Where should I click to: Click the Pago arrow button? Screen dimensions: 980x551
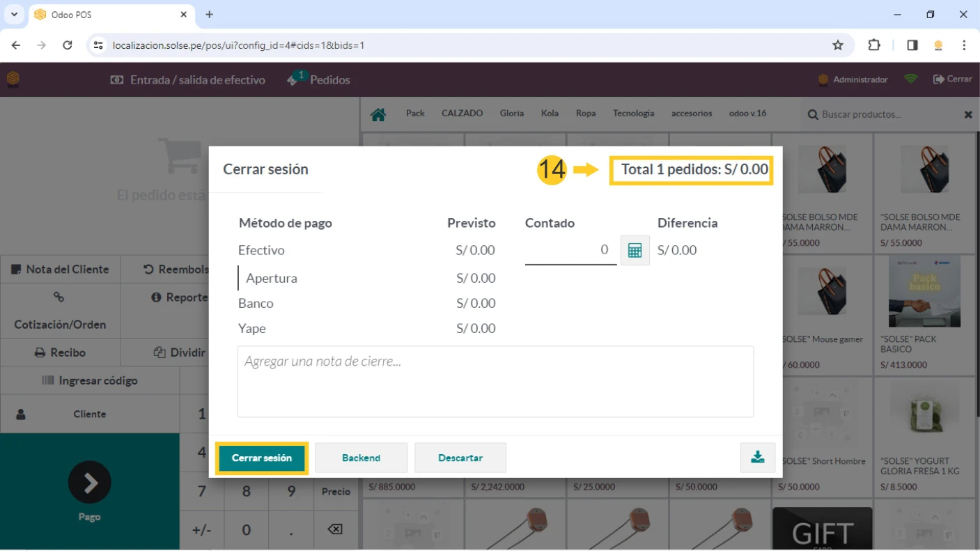pyautogui.click(x=89, y=482)
